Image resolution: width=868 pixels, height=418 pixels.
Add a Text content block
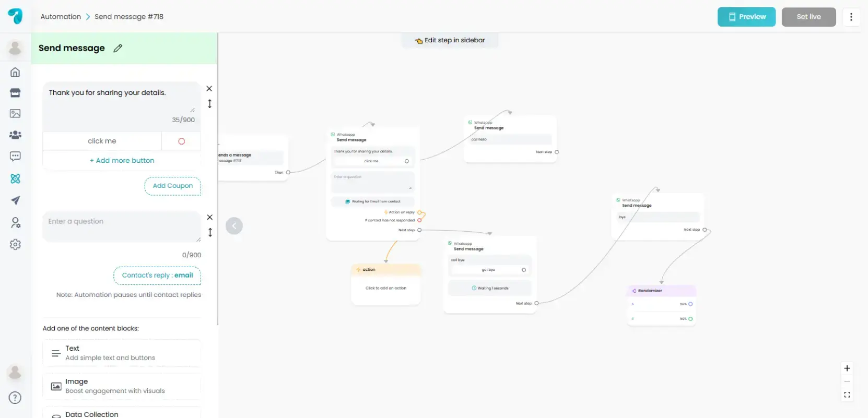[x=121, y=353]
